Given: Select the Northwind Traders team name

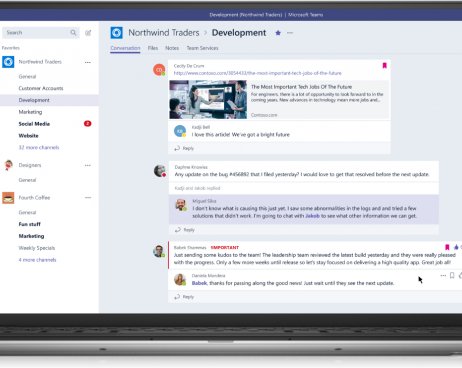Looking at the screenshot, I should click(40, 62).
